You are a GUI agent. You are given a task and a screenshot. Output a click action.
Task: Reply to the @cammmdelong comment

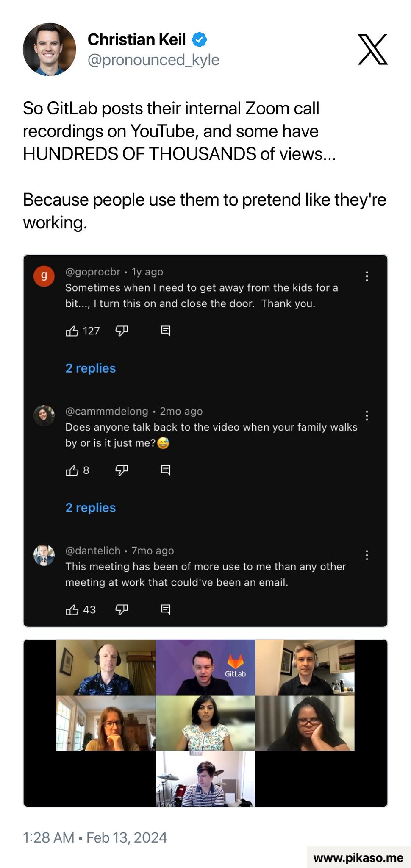pos(166,470)
